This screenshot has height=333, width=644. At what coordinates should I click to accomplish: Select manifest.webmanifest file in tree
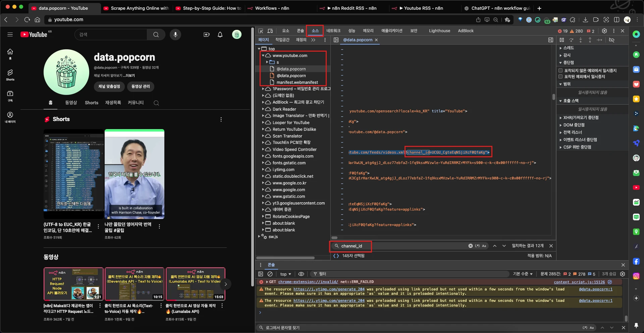(297, 82)
